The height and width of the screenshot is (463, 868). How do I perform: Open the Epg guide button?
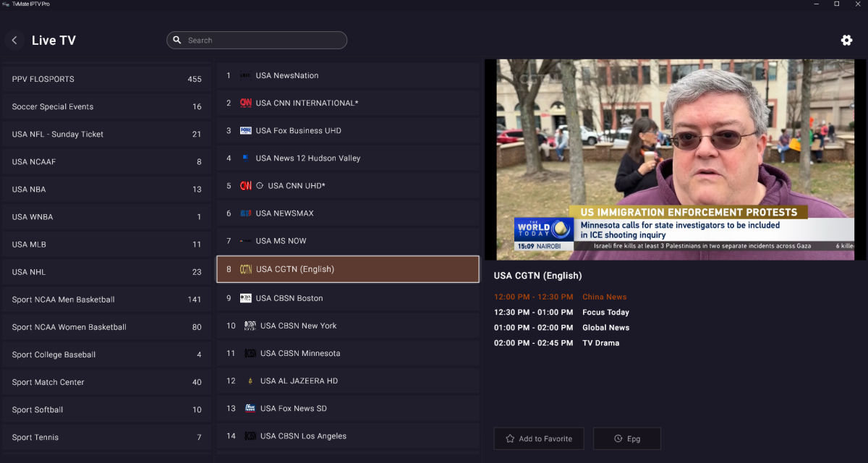coord(626,438)
